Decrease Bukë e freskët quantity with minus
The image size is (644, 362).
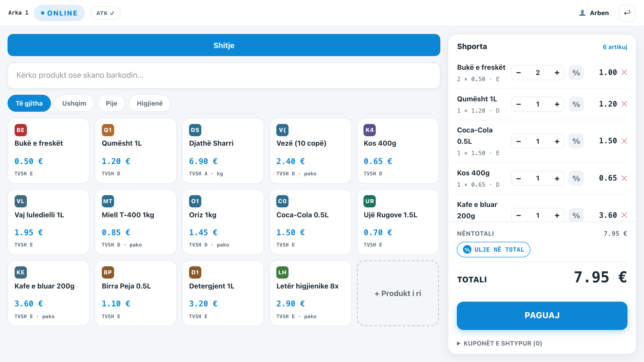tap(519, 73)
